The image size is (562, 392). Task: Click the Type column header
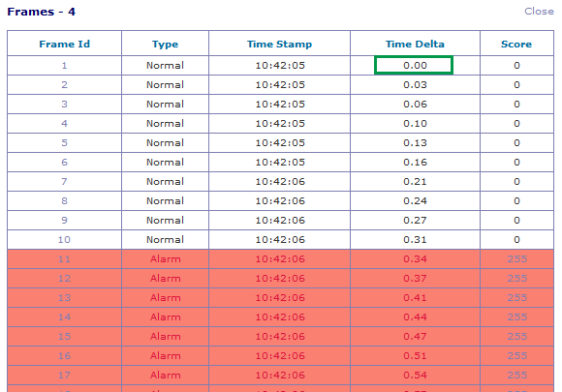(x=165, y=44)
